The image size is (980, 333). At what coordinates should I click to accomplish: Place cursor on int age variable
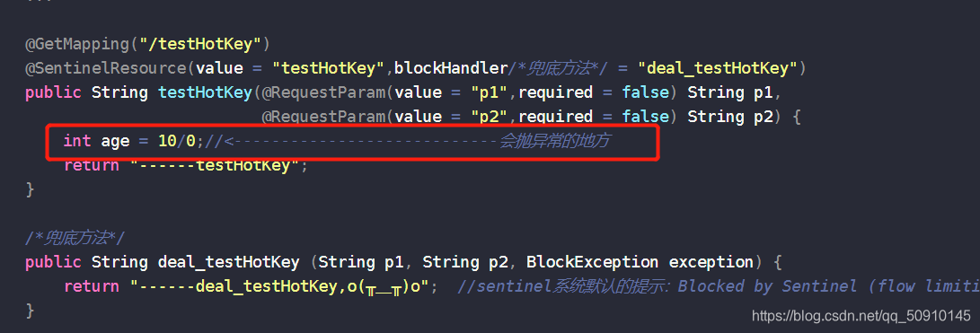pos(115,141)
